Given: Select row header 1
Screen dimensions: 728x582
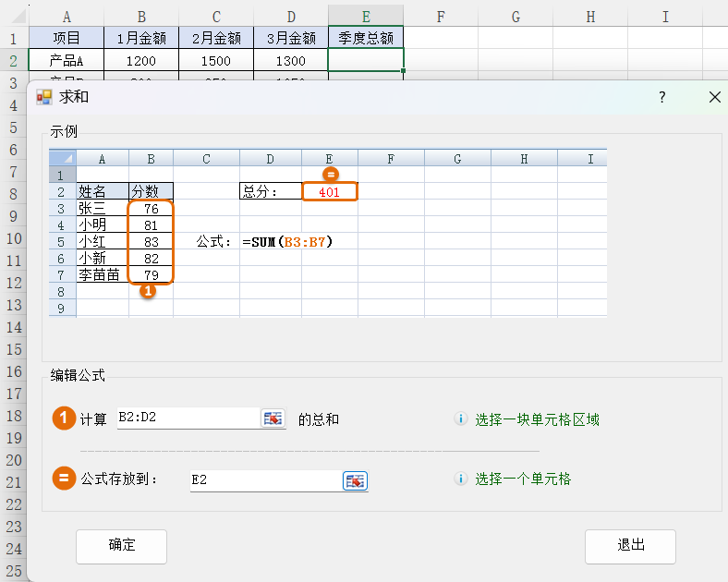Looking at the screenshot, I should (14, 38).
